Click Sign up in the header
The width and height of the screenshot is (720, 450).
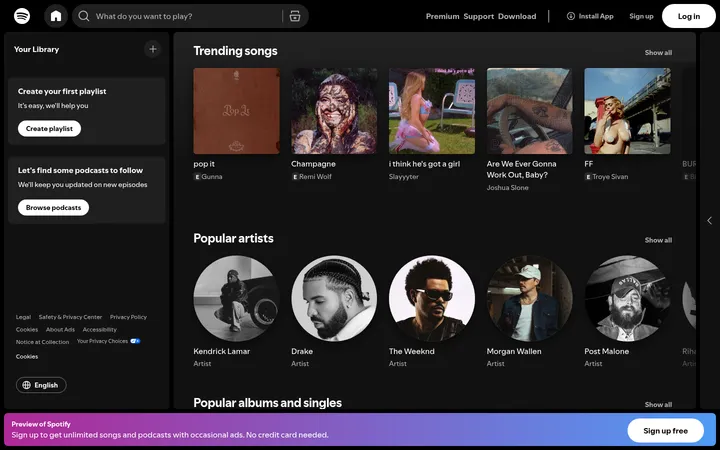click(641, 16)
